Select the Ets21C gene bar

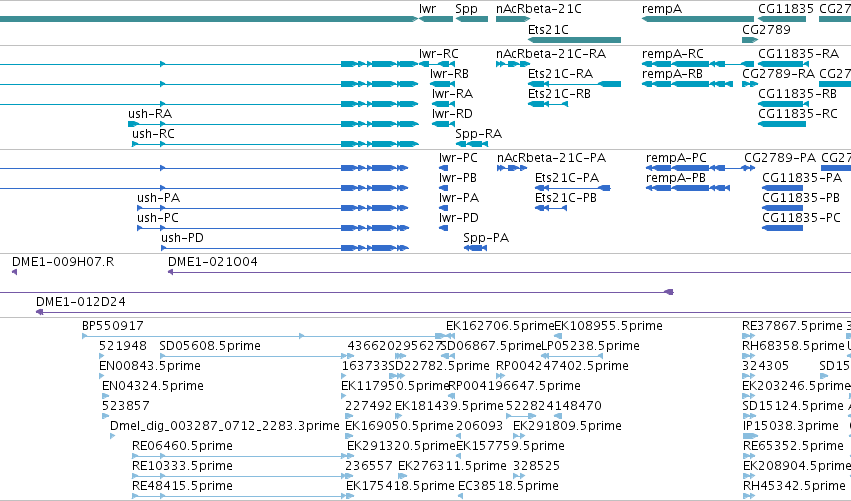tap(574, 40)
